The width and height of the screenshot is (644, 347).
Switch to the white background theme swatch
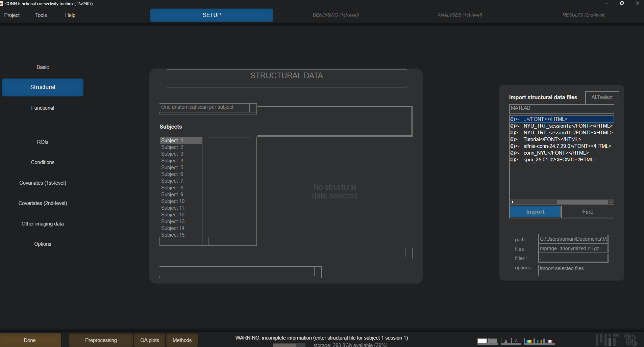[482, 341]
